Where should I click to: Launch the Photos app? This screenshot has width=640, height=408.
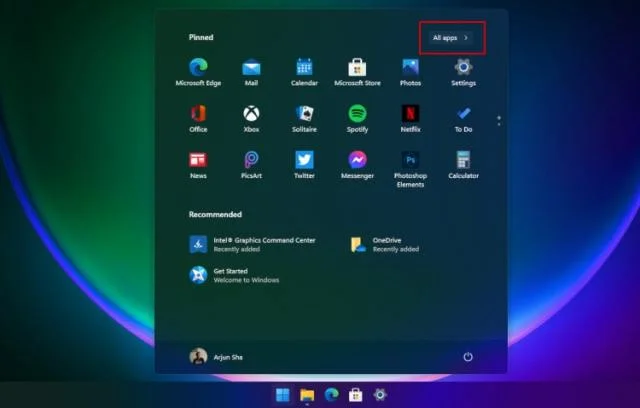(x=410, y=73)
